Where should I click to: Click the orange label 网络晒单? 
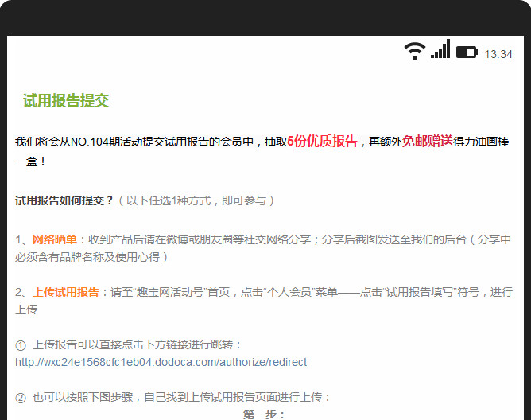pos(55,239)
